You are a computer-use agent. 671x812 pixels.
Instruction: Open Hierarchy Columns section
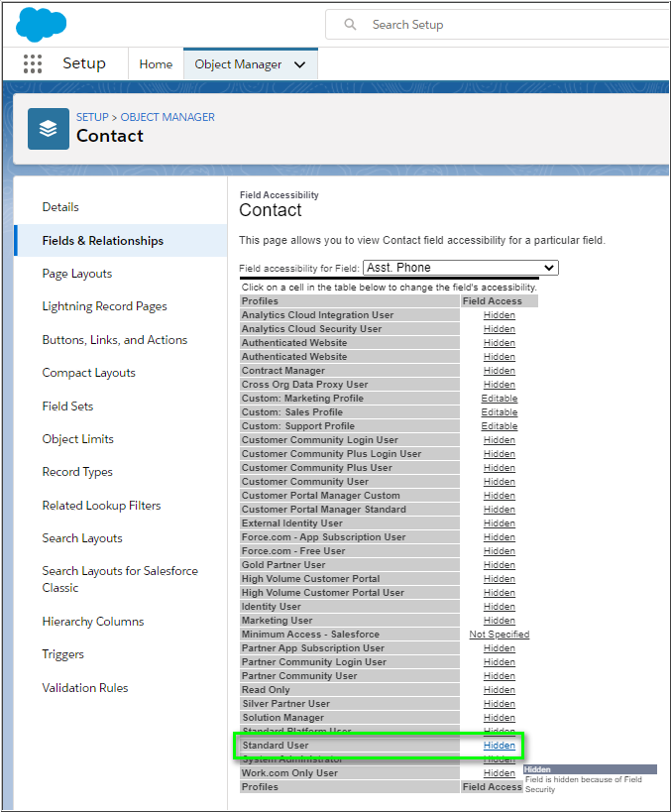pyautogui.click(x=93, y=622)
